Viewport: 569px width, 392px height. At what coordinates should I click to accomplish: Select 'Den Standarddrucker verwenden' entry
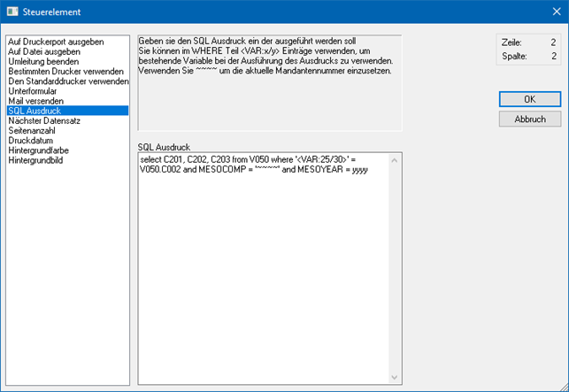pyautogui.click(x=66, y=81)
